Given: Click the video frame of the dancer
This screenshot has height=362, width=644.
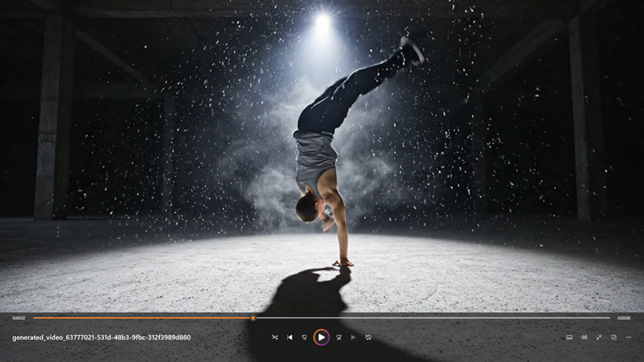Looking at the screenshot, I should pos(322,156).
